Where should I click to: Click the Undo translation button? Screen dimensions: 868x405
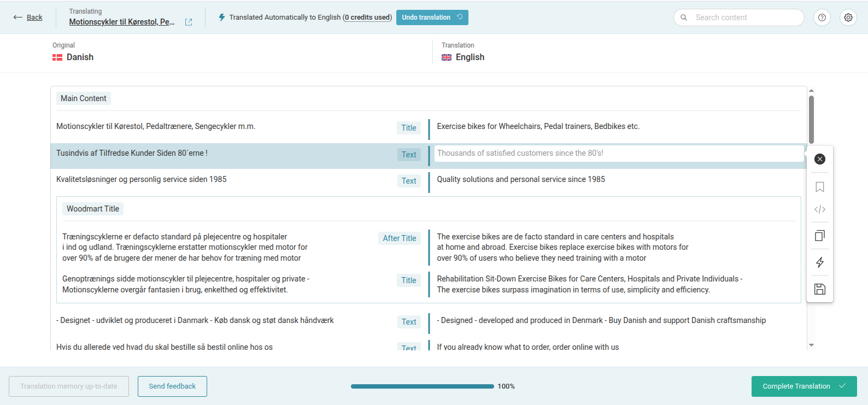tap(432, 17)
